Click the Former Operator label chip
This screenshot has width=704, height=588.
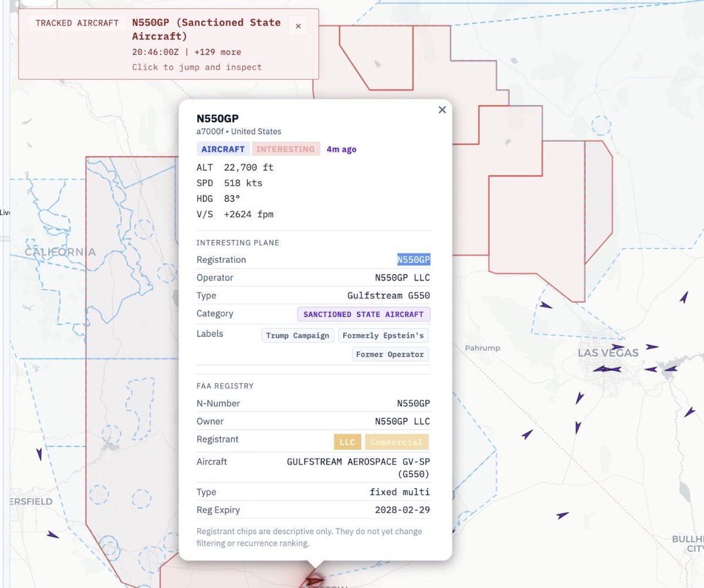point(390,354)
